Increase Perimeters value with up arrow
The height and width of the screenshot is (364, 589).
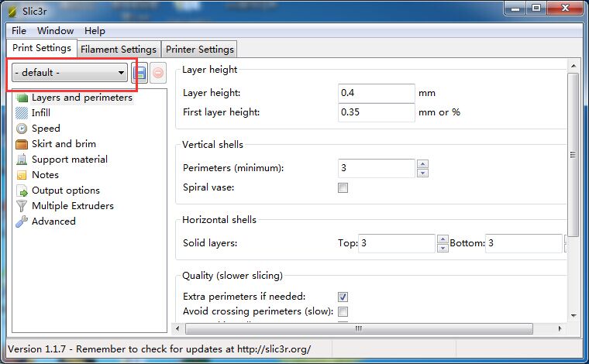422,163
